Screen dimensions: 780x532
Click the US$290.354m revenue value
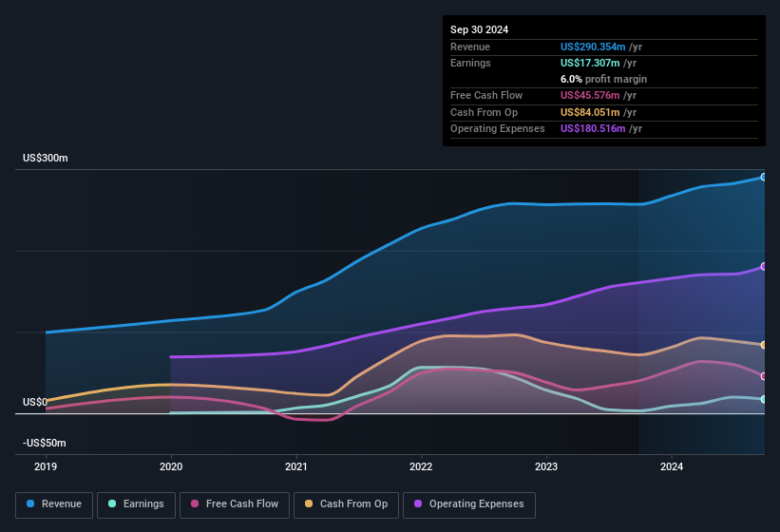[593, 47]
